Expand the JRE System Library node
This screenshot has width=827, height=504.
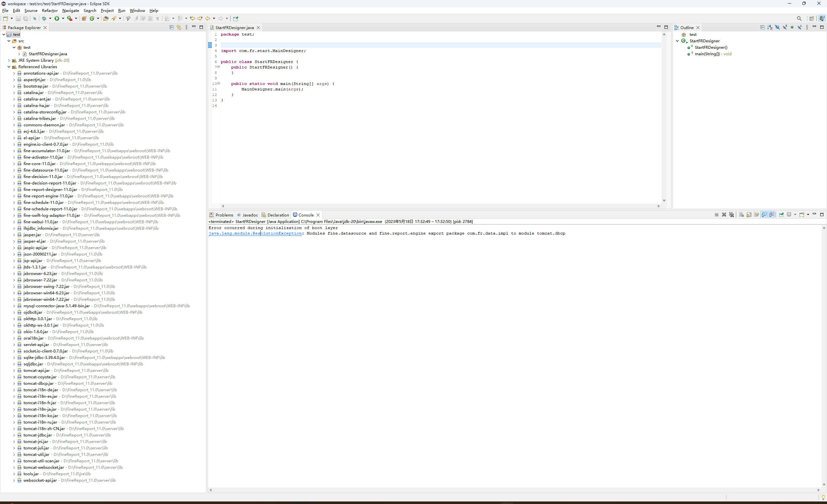[x=9, y=60]
